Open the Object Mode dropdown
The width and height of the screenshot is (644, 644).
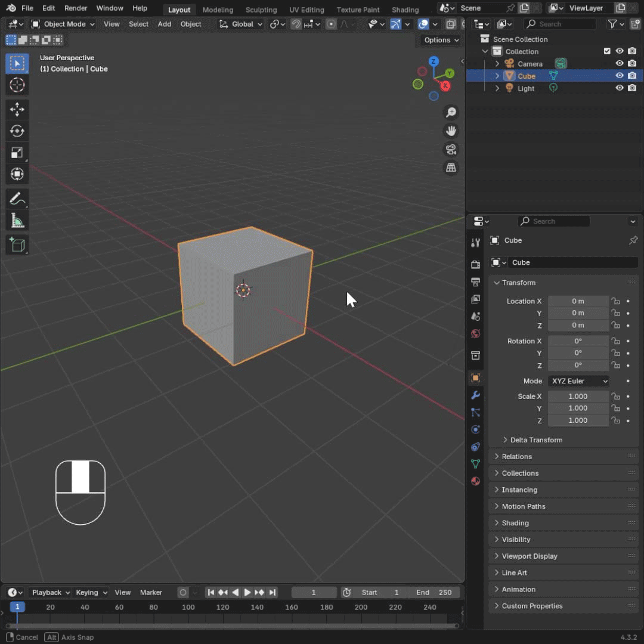pos(63,24)
